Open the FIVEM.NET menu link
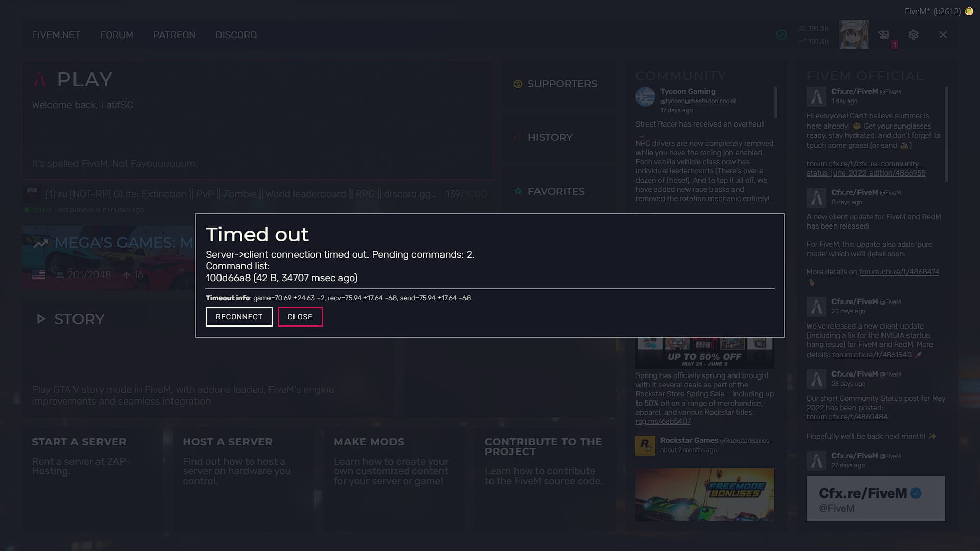The height and width of the screenshot is (551, 980). 56,35
